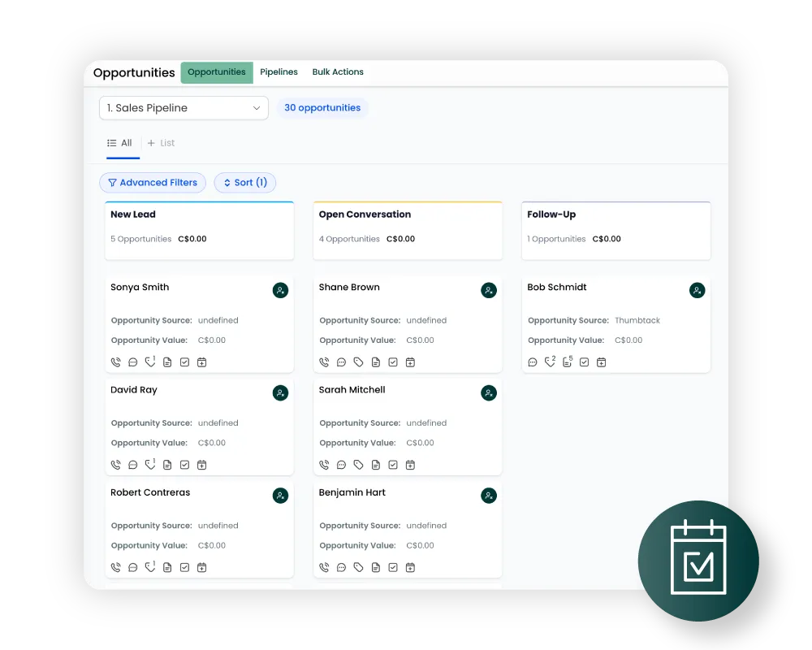This screenshot has height=650, width=812.
Task: Open notes document icon on Sarah Mitchell card
Action: point(376,465)
